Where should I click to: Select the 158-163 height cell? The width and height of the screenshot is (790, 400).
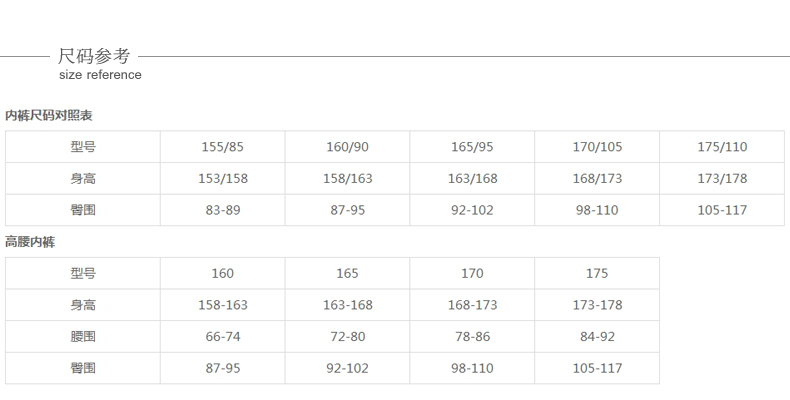point(222,305)
